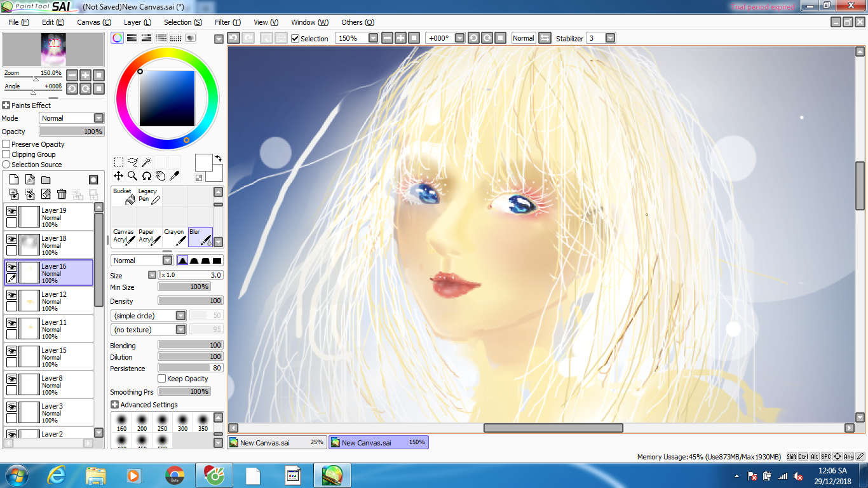Select the Lasso selection tool

point(132,162)
